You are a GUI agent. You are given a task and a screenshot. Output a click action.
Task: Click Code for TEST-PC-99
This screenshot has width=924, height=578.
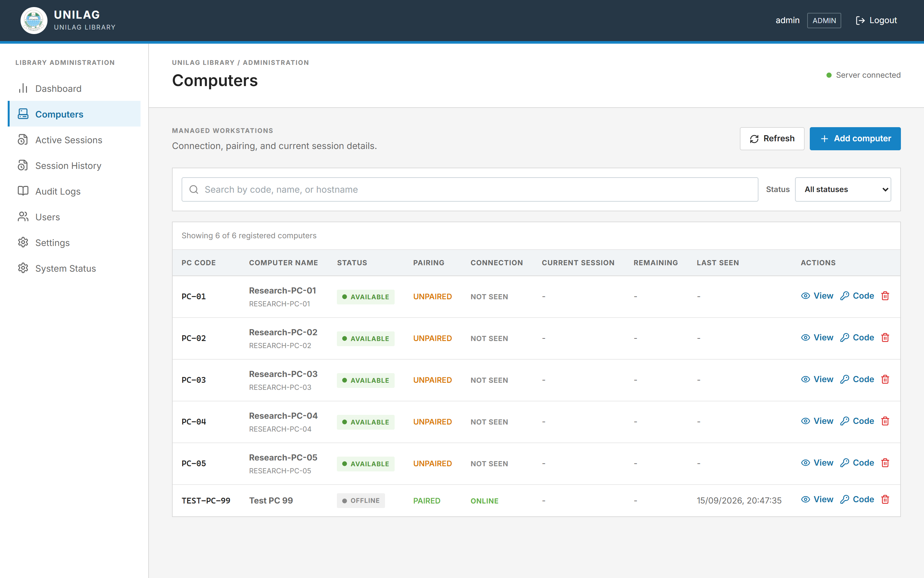coord(857,499)
